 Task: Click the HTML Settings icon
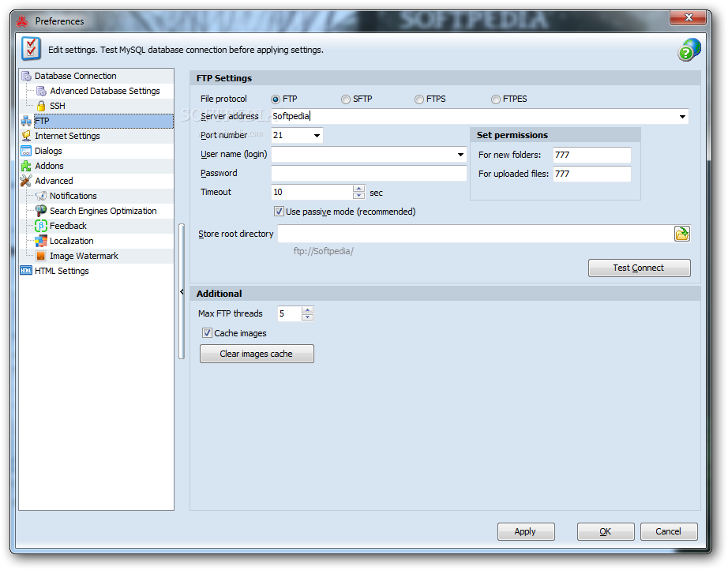tap(27, 271)
